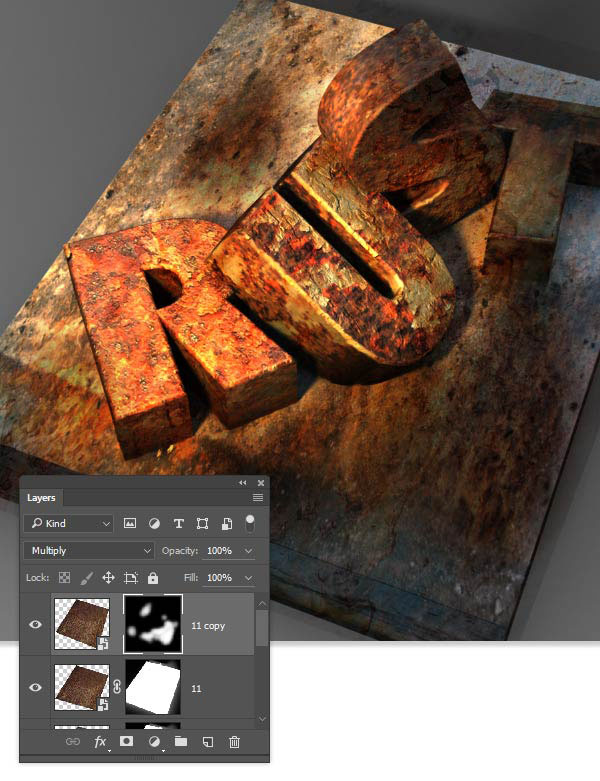Filter for pixel layers
This screenshot has height=781, width=600.
pyautogui.click(x=130, y=523)
